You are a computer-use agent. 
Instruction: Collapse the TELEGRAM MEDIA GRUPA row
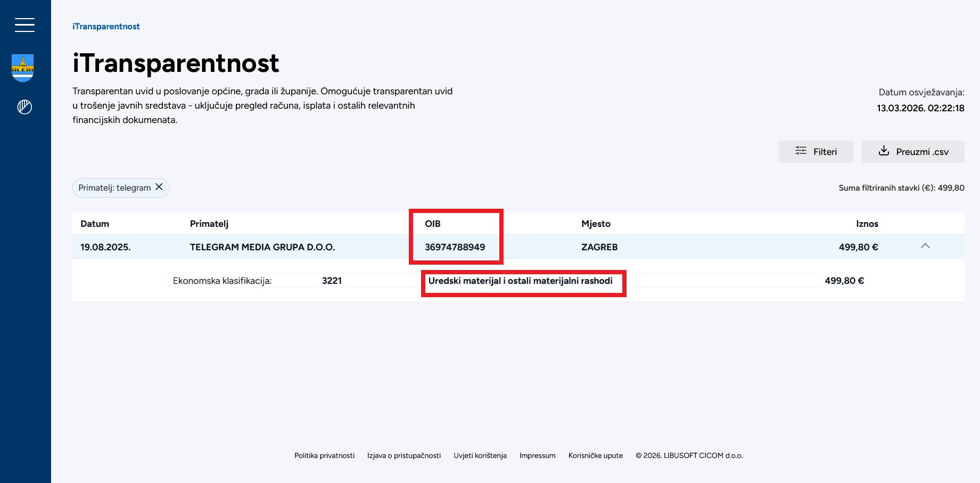coord(925,246)
